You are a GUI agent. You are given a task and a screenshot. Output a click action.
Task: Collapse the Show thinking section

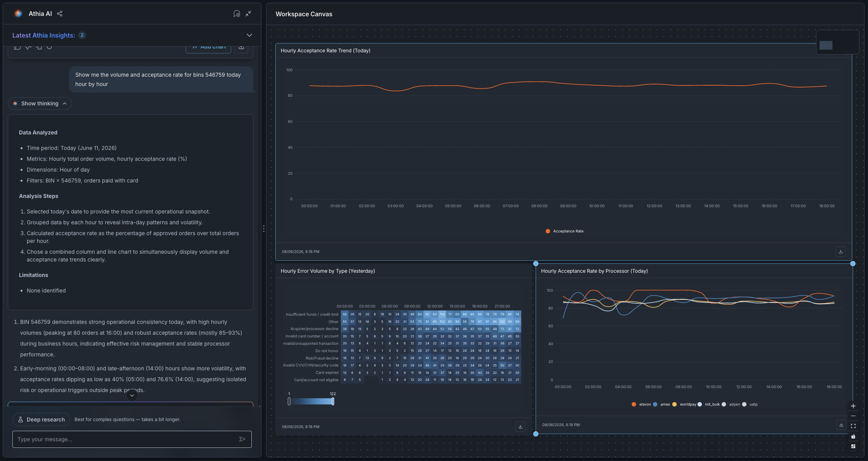point(40,103)
